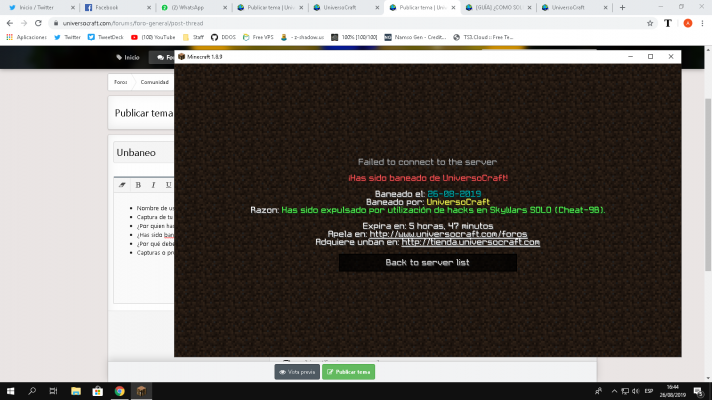The image size is (712, 400).
Task: Click the universocraft.com/foros appeal link
Action: [448, 234]
